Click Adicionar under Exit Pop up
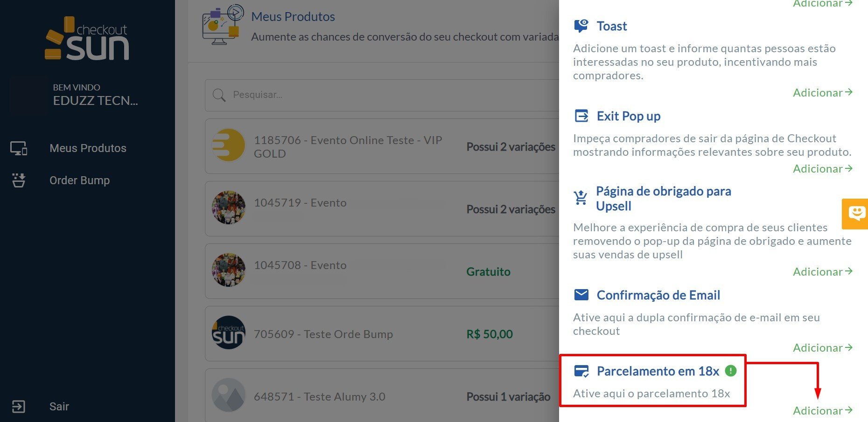Viewport: 868px width, 422px height. pyautogui.click(x=822, y=169)
